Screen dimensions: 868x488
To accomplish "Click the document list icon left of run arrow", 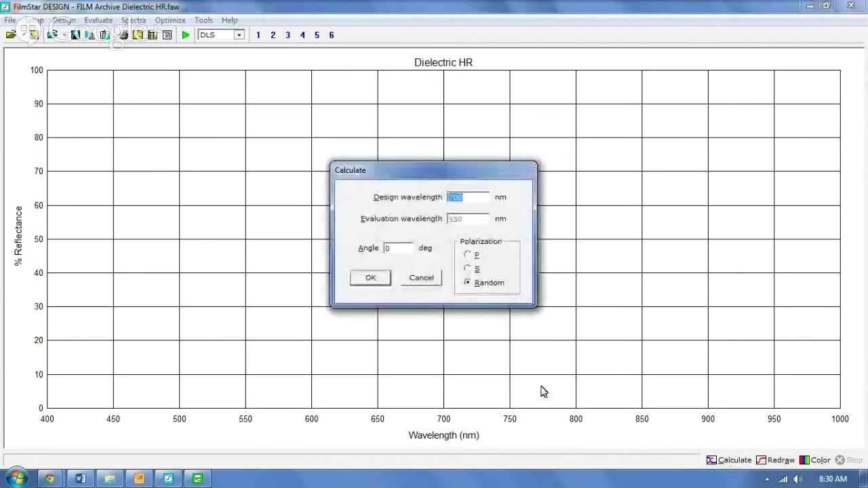I will tap(167, 35).
